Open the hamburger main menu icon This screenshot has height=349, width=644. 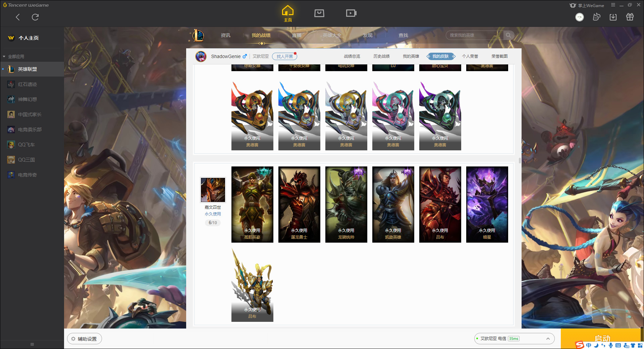coord(613,5)
